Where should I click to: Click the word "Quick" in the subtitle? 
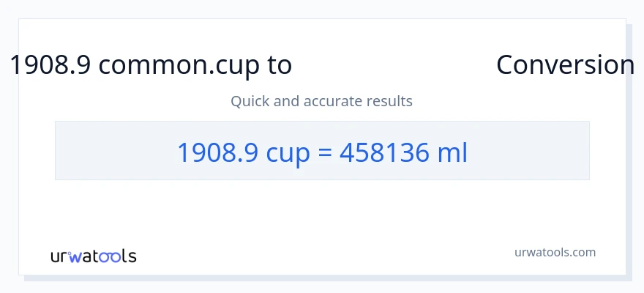[x=250, y=101]
